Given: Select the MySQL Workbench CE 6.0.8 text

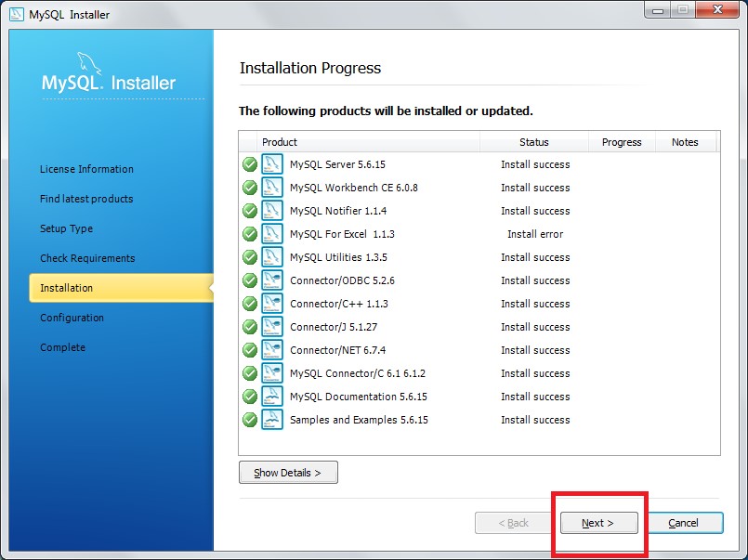Looking at the screenshot, I should tap(354, 188).
